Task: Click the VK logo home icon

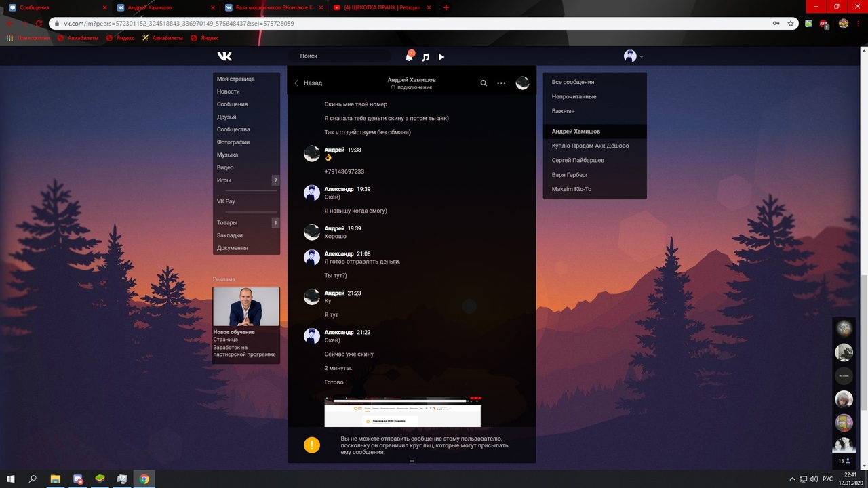Action: 224,56
